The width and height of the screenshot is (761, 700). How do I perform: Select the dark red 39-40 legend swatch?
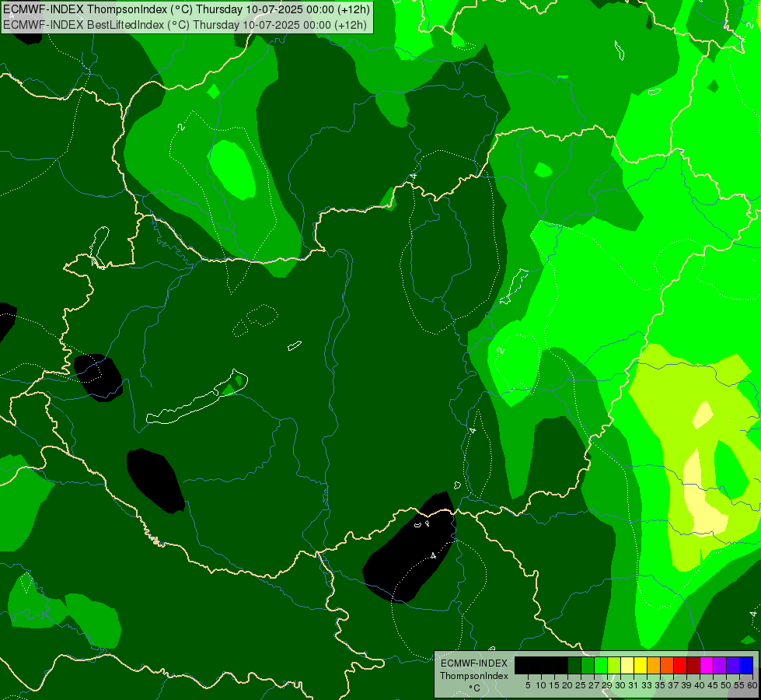pos(693,665)
